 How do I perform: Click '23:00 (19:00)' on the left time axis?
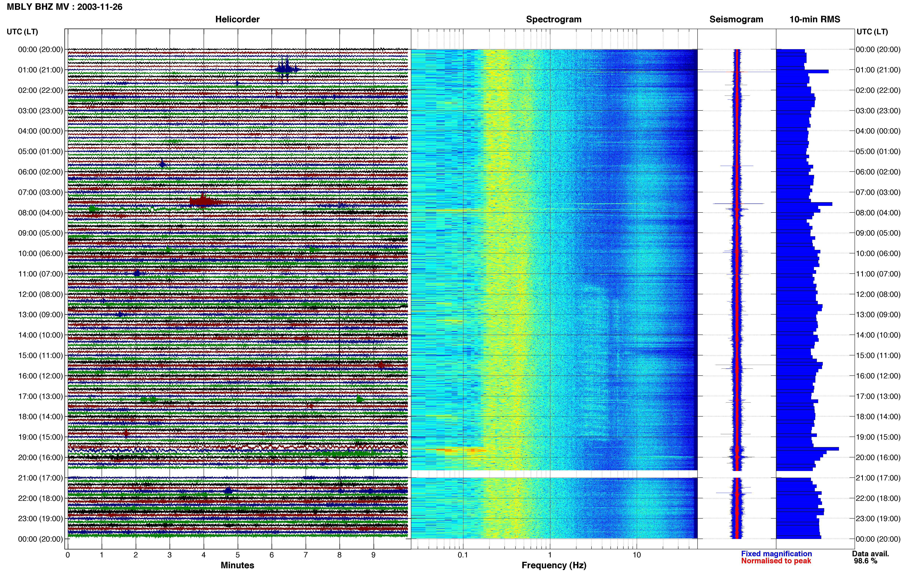[x=41, y=519]
